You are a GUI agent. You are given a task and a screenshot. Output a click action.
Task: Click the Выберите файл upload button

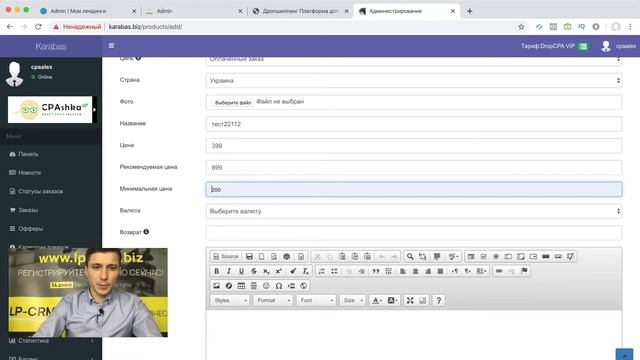click(x=233, y=102)
